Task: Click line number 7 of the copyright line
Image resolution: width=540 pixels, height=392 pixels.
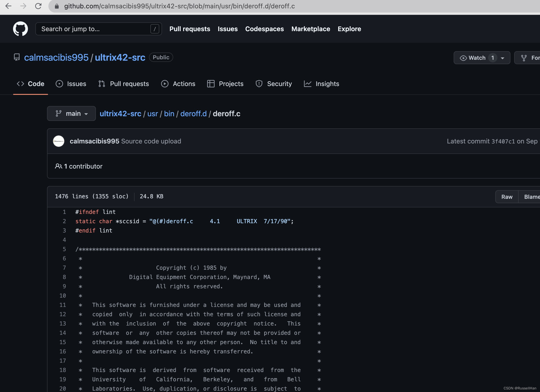Action: (64, 268)
